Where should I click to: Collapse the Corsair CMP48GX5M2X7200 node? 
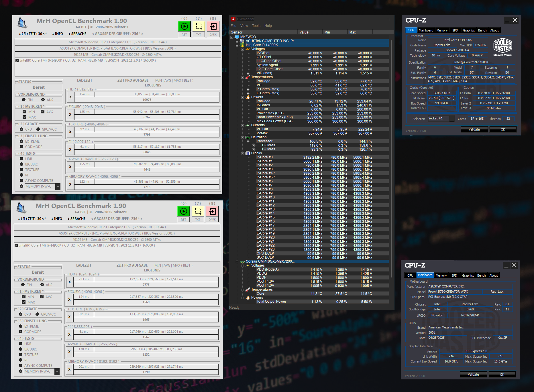[237, 261]
